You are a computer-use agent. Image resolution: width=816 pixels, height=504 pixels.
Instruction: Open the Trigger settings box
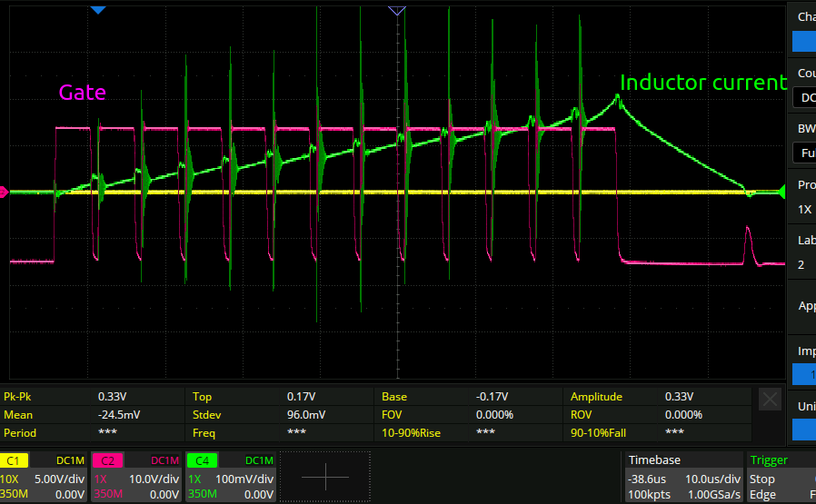point(780,476)
